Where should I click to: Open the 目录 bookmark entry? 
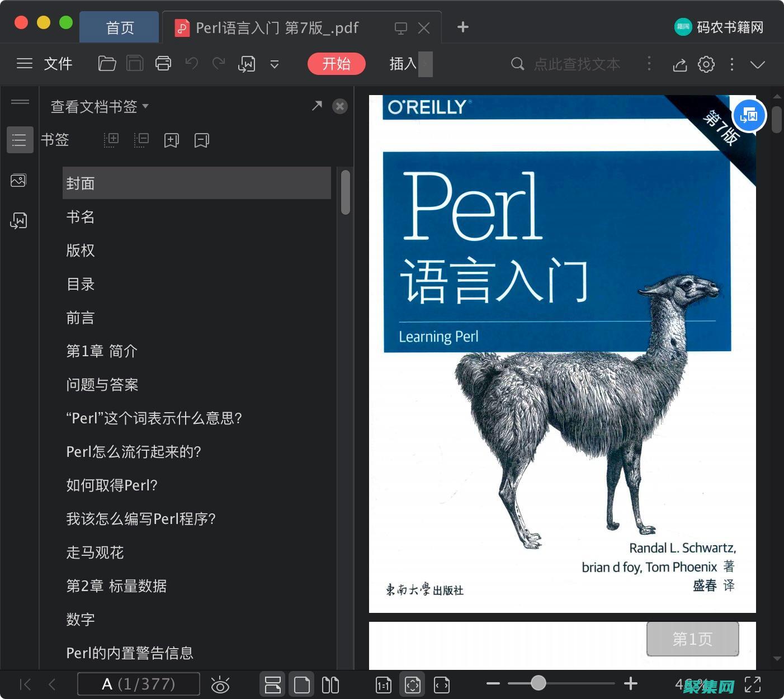80,284
